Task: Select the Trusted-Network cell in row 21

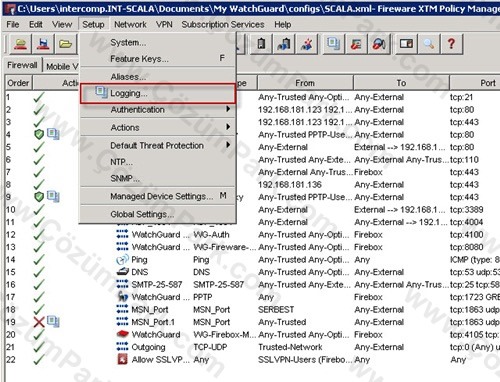Action: (x=290, y=347)
